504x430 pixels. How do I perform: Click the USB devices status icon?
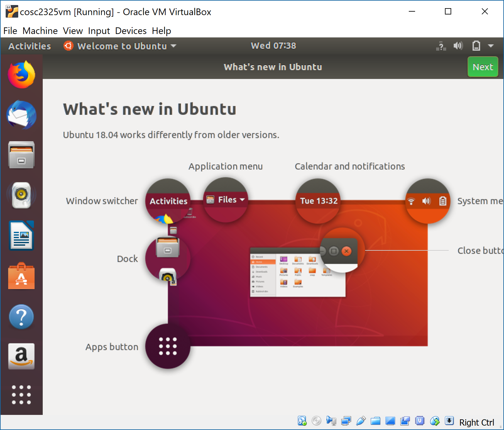point(361,421)
